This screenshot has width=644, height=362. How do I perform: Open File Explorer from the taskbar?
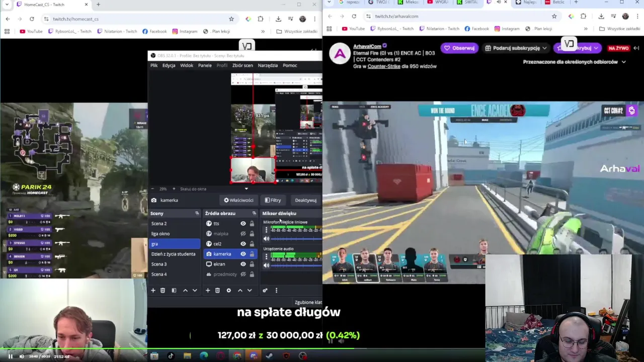(187, 356)
